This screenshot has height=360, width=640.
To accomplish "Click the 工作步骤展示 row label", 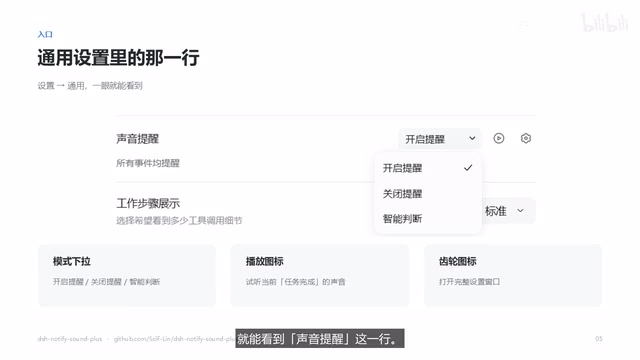I will pos(148,203).
